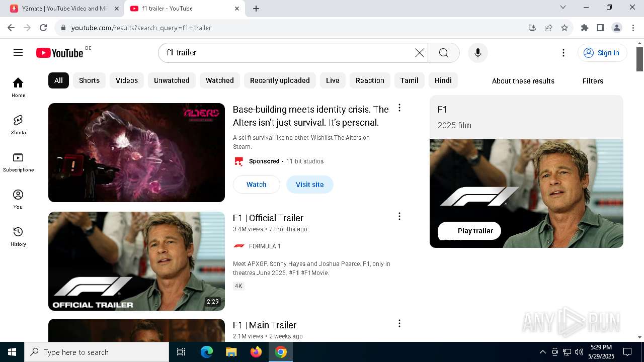Screen dimensions: 644x362
Task: Select the Tamil filter chip
Action: click(x=410, y=80)
